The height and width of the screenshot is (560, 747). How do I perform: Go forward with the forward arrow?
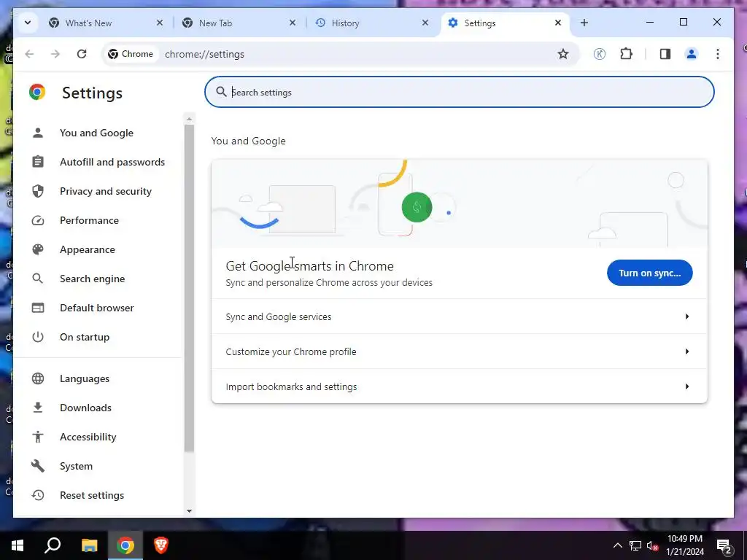[55, 54]
